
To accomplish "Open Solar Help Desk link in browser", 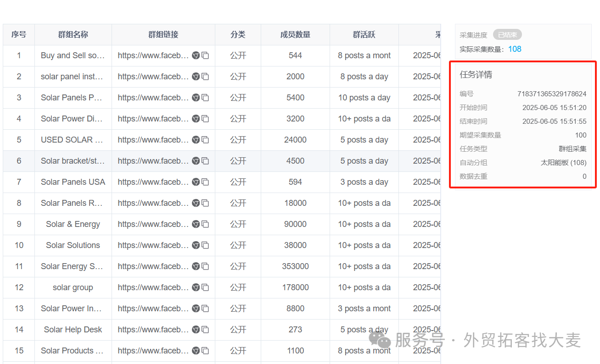I will (196, 330).
